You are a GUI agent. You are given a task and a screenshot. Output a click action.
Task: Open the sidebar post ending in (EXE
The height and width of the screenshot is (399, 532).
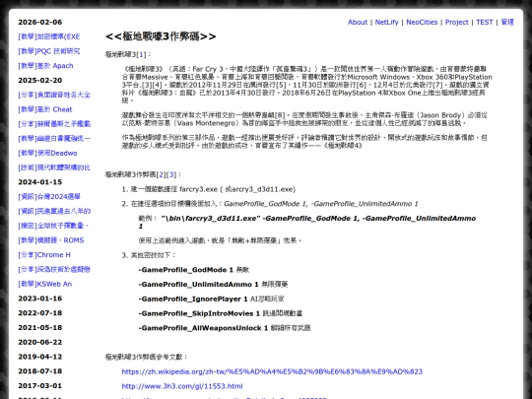(x=49, y=36)
